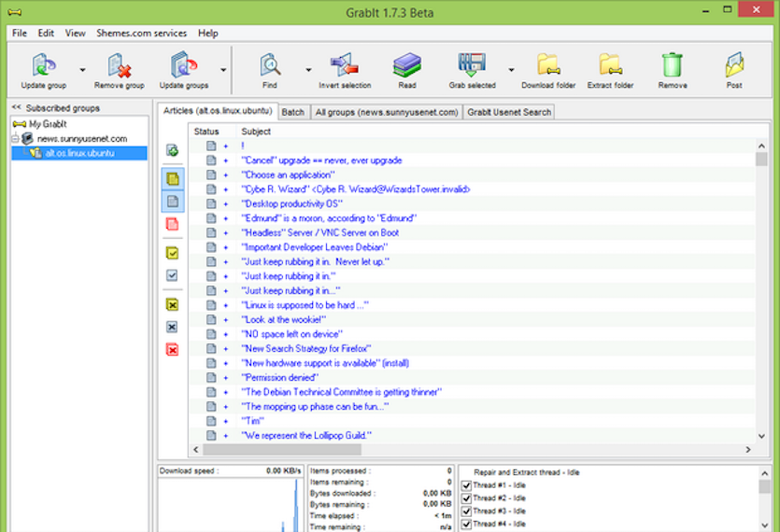Click the alt.os.linux.ubuntu group icon
The width and height of the screenshot is (780, 532).
coord(35,153)
